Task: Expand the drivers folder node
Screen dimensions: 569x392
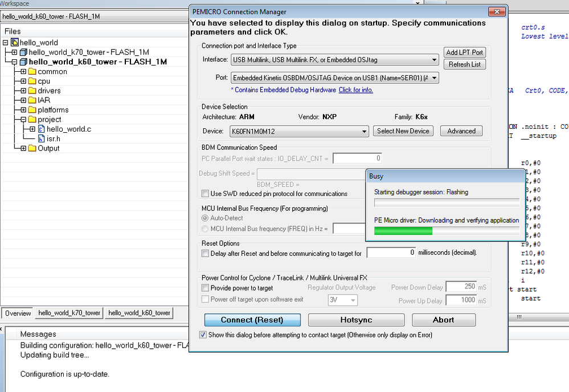Action: pos(23,91)
